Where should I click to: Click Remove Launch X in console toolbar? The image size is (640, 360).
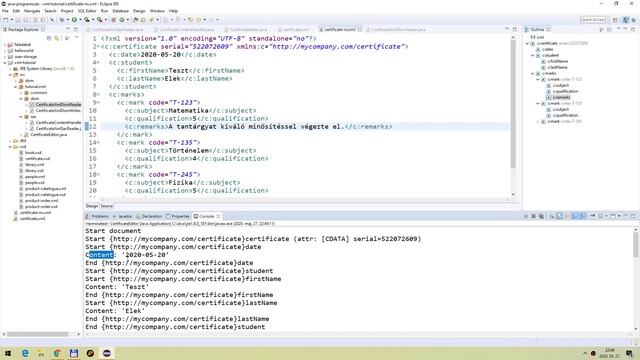[x=533, y=216]
